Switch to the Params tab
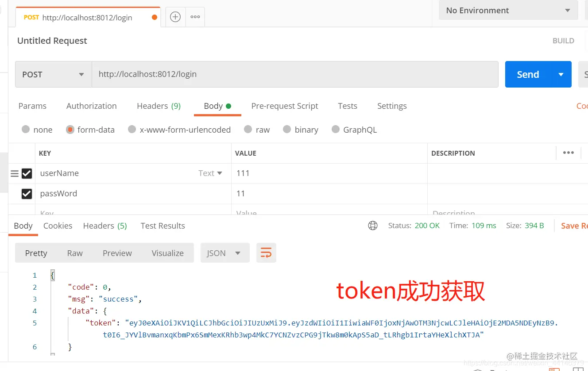Screen dimensions: 588x371 pos(32,106)
